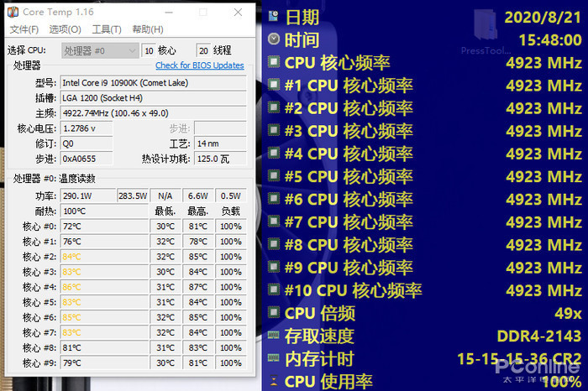This screenshot has width=588, height=391.
Task: Click the 线程 count field showing 20
Action: pos(203,50)
